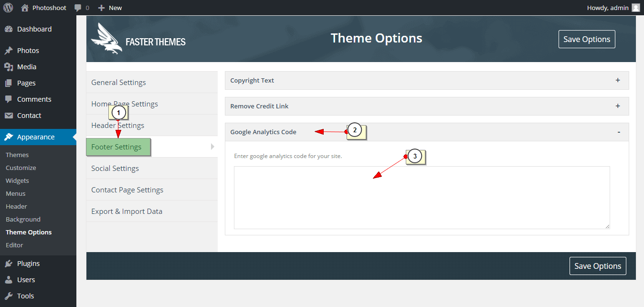Open the Home Page Settings tab

click(152, 104)
